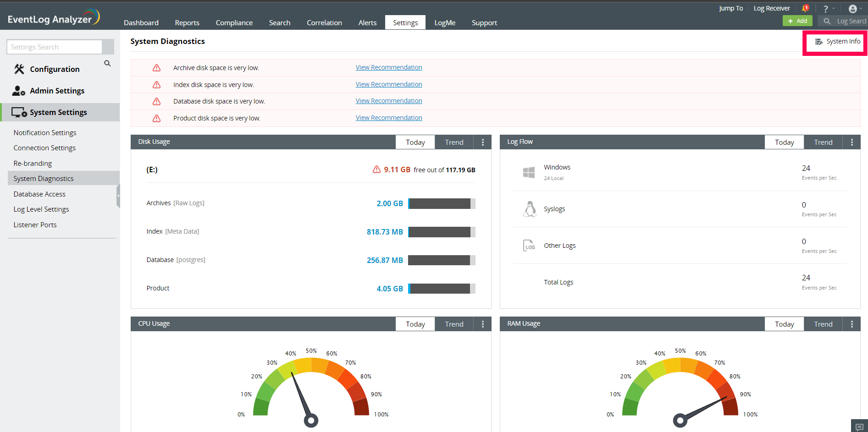
Task: Open Log Level Settings
Action: click(x=41, y=209)
